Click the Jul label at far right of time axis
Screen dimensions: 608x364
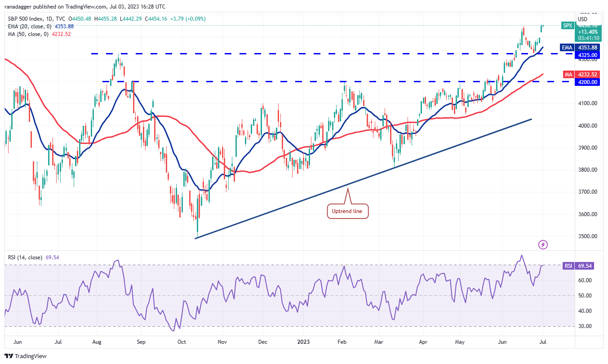(543, 342)
